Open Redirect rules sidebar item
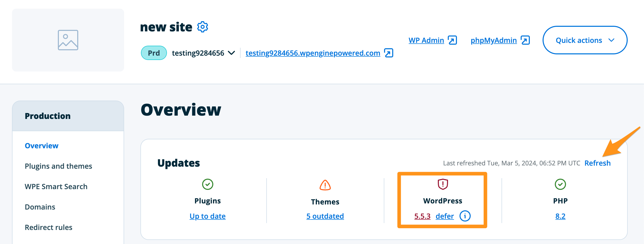 click(48, 227)
